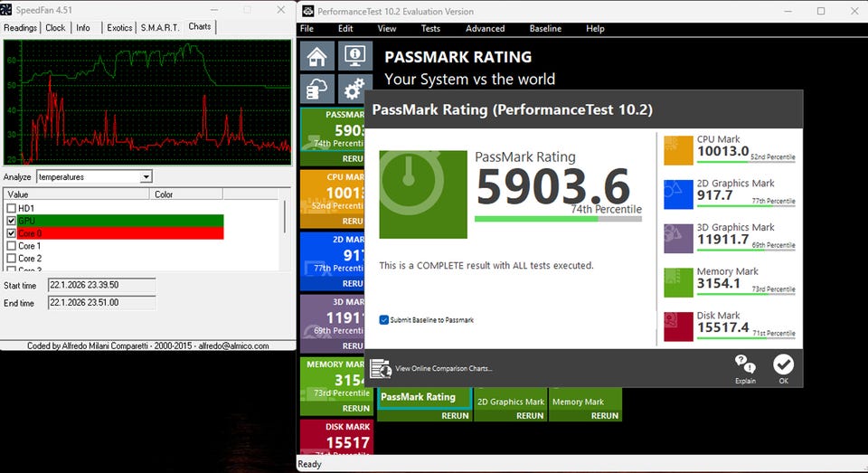
Task: Click RERUN on the 3D Mark sidebar tile
Action: 352,345
